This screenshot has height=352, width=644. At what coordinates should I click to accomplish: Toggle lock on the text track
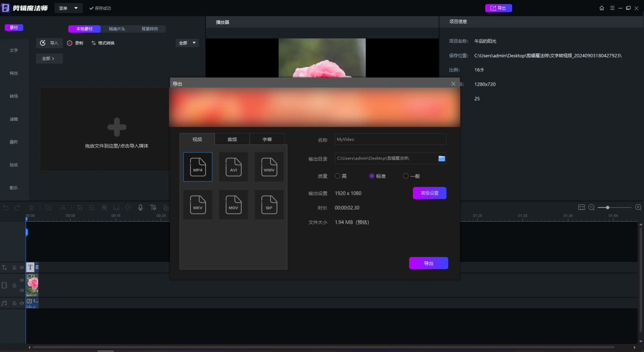[14, 267]
